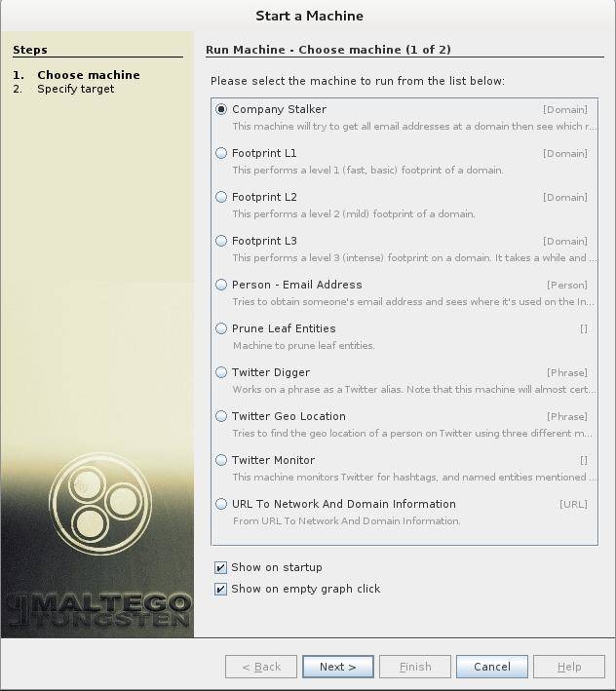The image size is (616, 691).
Task: Select the Company Stalker radio button
Action: point(221,109)
